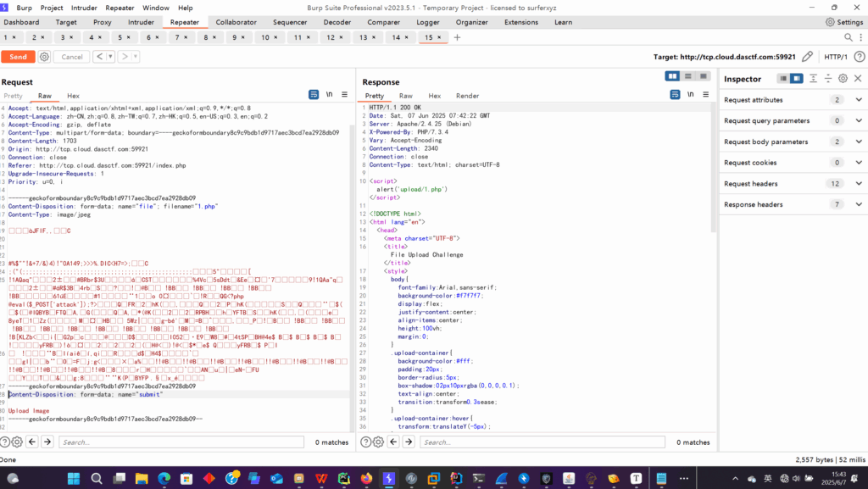Click the Cancel button
This screenshot has width=868, height=489.
(72, 57)
